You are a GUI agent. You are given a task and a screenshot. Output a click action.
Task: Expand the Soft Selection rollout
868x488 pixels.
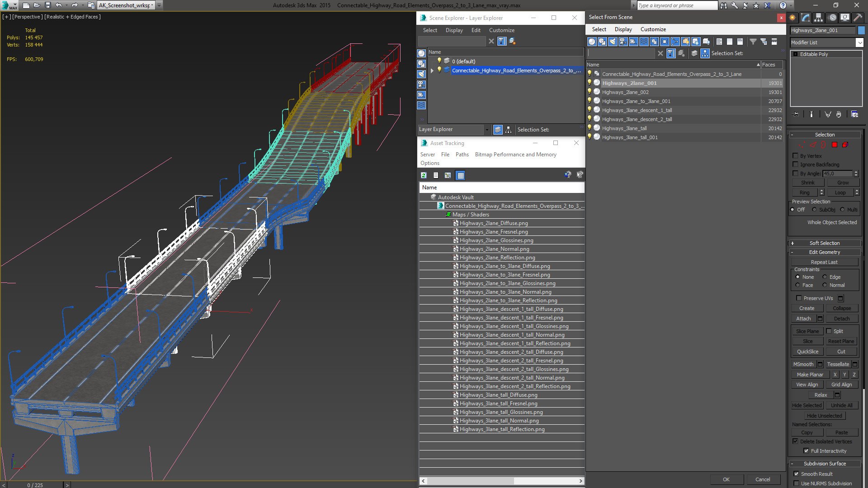[x=825, y=243]
